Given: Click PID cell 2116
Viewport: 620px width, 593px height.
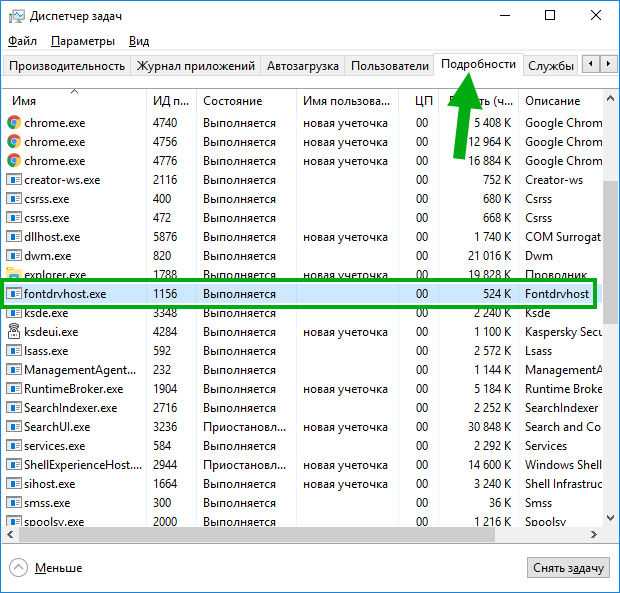Looking at the screenshot, I should (x=165, y=180).
